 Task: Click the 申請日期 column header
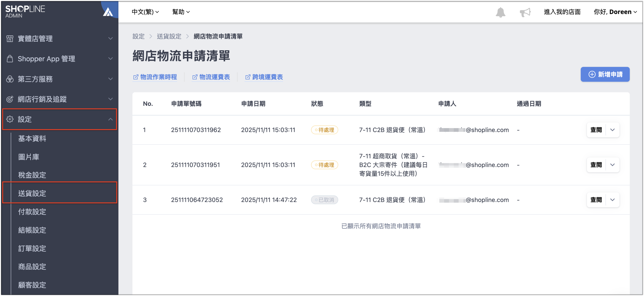pyautogui.click(x=253, y=104)
